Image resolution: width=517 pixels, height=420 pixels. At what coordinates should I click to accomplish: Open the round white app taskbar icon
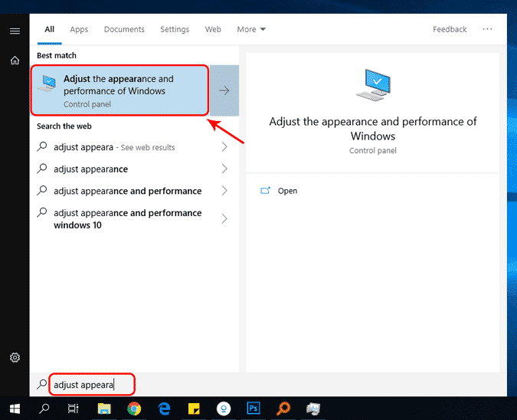pyautogui.click(x=224, y=409)
